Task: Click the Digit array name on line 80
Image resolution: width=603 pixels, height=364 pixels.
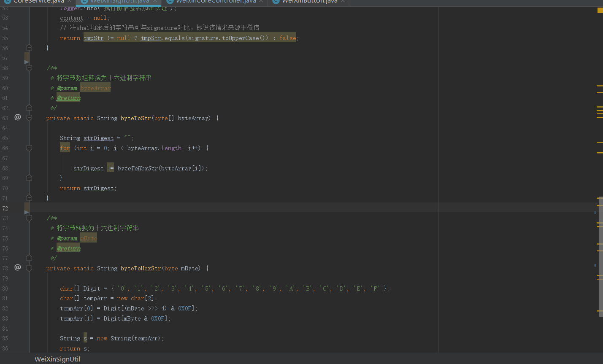Action: [92, 289]
